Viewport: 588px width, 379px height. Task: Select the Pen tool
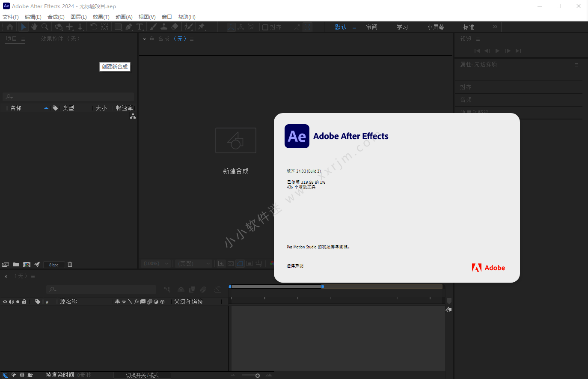tap(129, 27)
